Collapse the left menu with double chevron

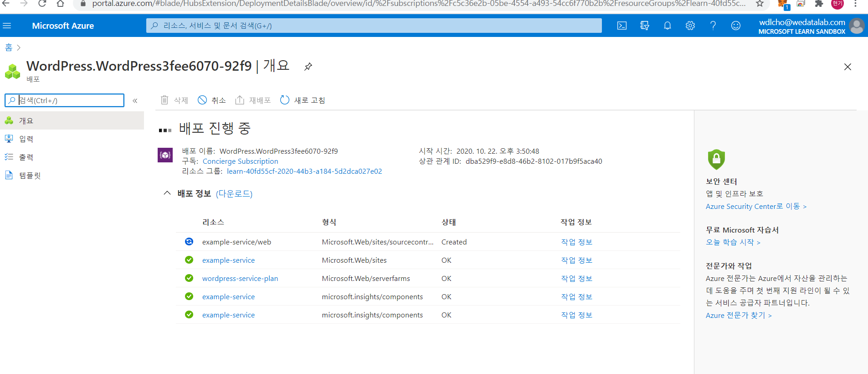click(x=135, y=100)
